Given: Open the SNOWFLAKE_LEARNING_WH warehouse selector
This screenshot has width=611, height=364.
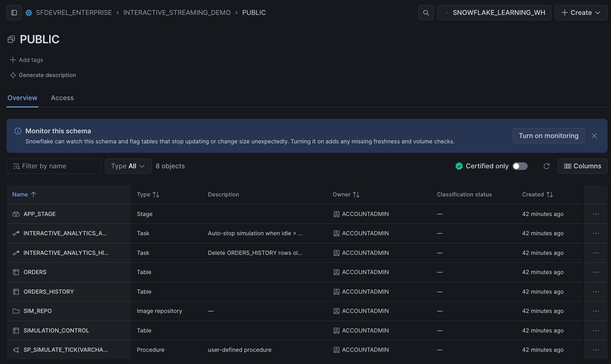Looking at the screenshot, I should click(x=494, y=13).
